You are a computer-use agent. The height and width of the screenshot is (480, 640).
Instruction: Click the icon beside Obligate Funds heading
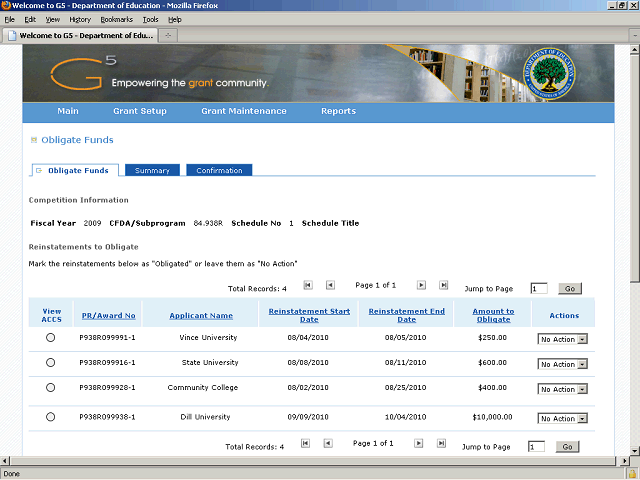34,140
